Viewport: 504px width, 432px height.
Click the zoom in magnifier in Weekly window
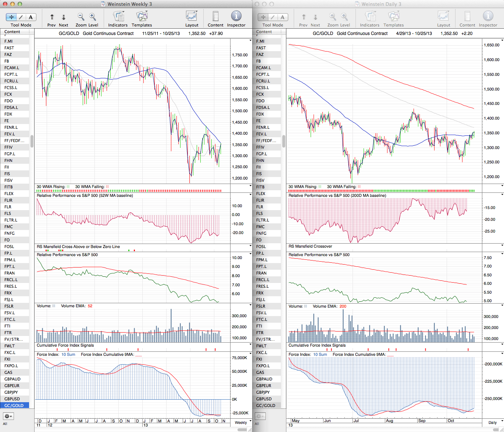coord(93,17)
